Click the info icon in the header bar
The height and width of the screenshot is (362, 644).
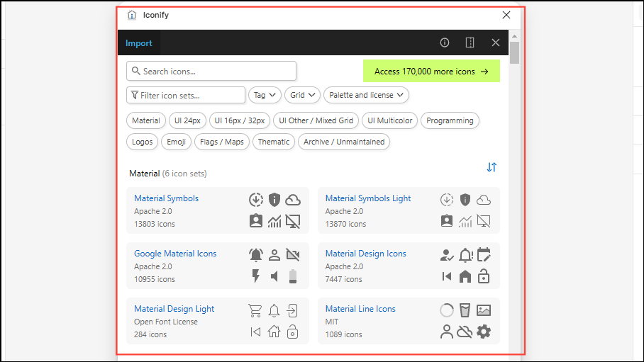pyautogui.click(x=445, y=43)
